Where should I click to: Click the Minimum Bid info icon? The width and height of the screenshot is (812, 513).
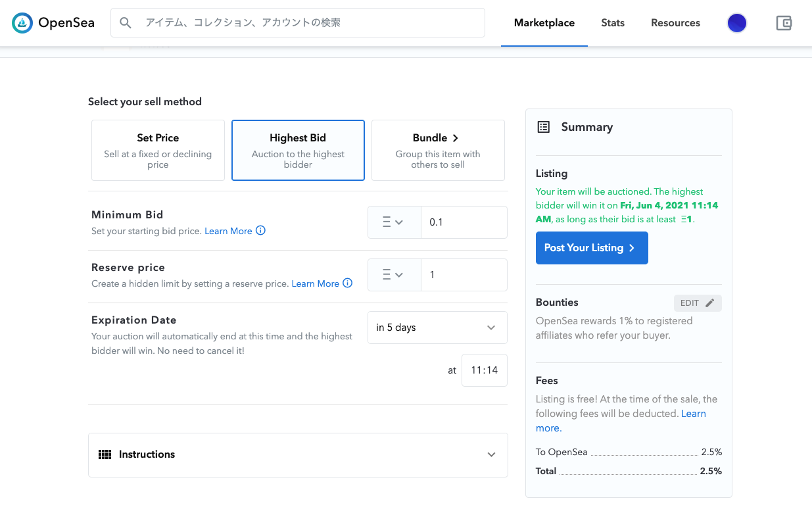point(260,230)
